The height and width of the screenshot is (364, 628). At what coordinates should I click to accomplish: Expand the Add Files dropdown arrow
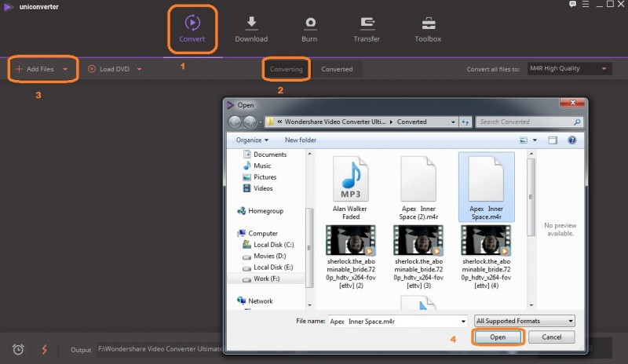65,69
